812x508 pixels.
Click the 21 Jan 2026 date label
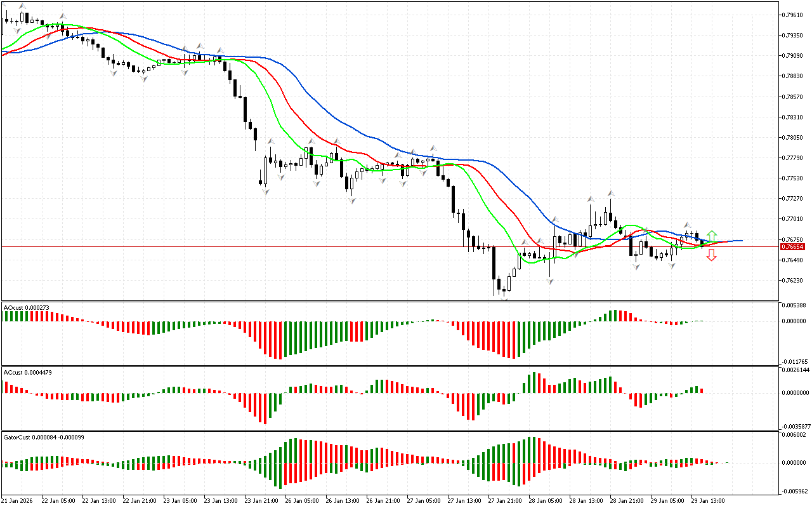(17, 500)
